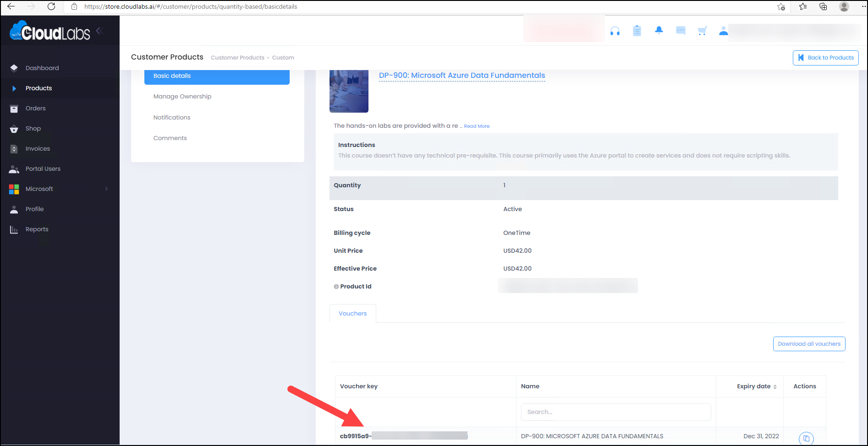Open notifications bell icon
Viewport: 868px width, 446px height.
click(659, 30)
